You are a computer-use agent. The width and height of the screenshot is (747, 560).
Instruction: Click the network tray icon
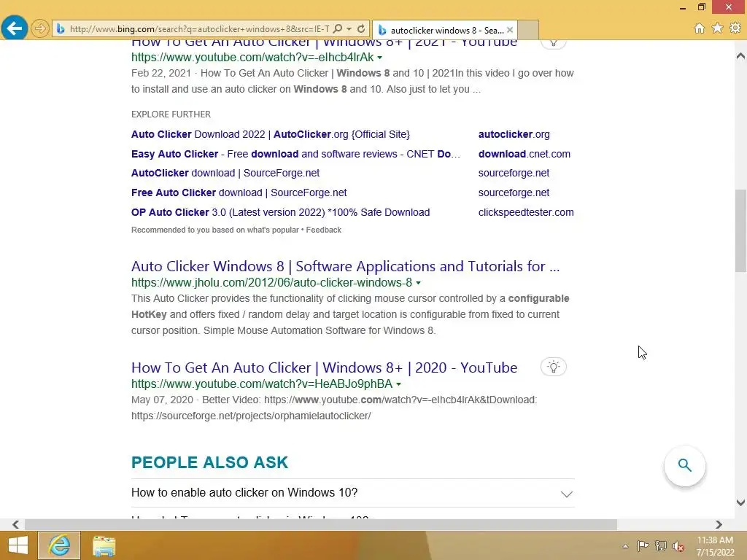(x=661, y=545)
